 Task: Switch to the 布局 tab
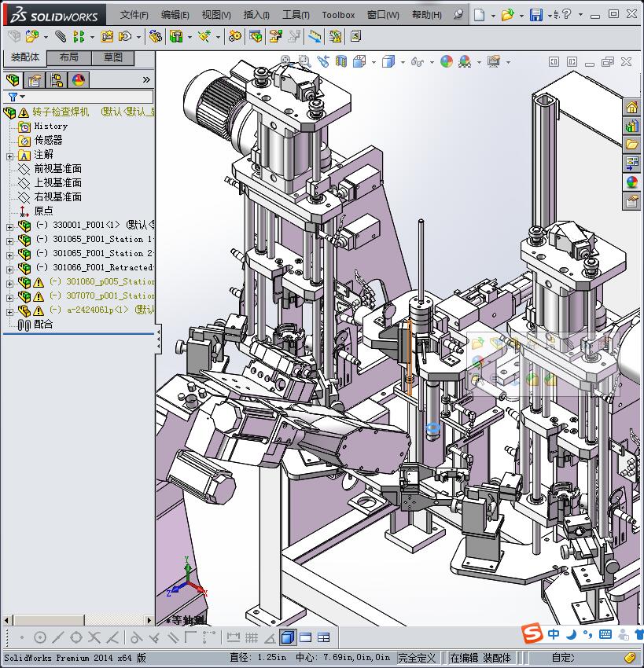68,57
